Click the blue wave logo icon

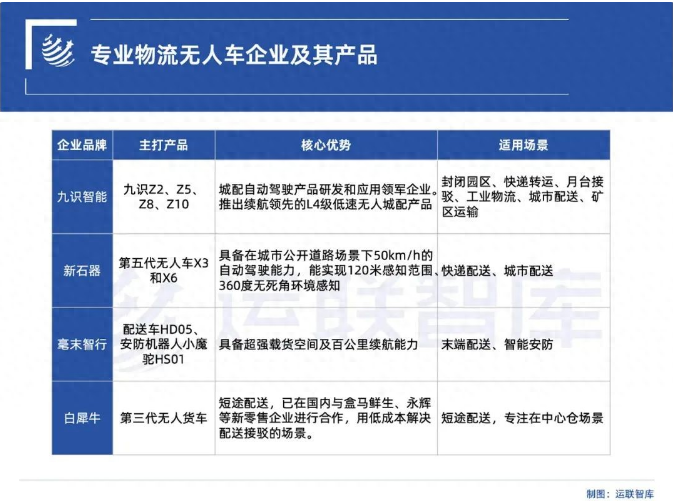click(x=57, y=51)
